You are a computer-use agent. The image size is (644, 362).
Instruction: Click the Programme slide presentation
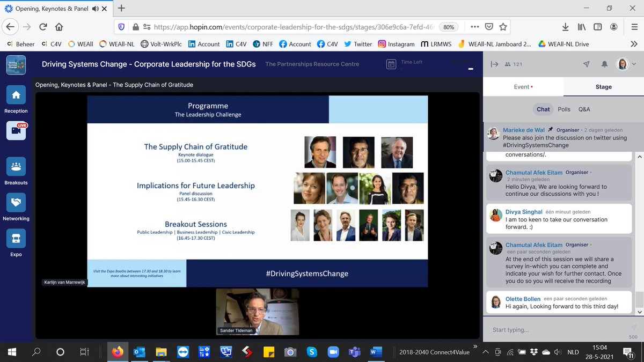coord(257,191)
